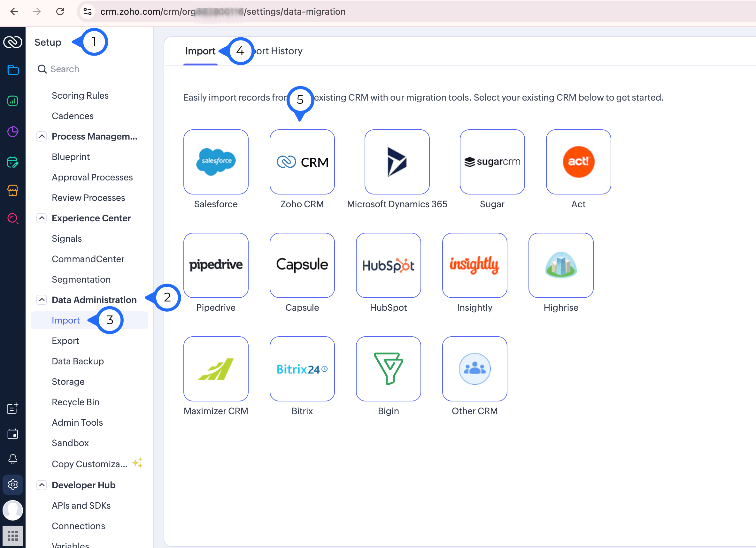Choose the Microsoft Dynamics 365 tile

coord(397,162)
